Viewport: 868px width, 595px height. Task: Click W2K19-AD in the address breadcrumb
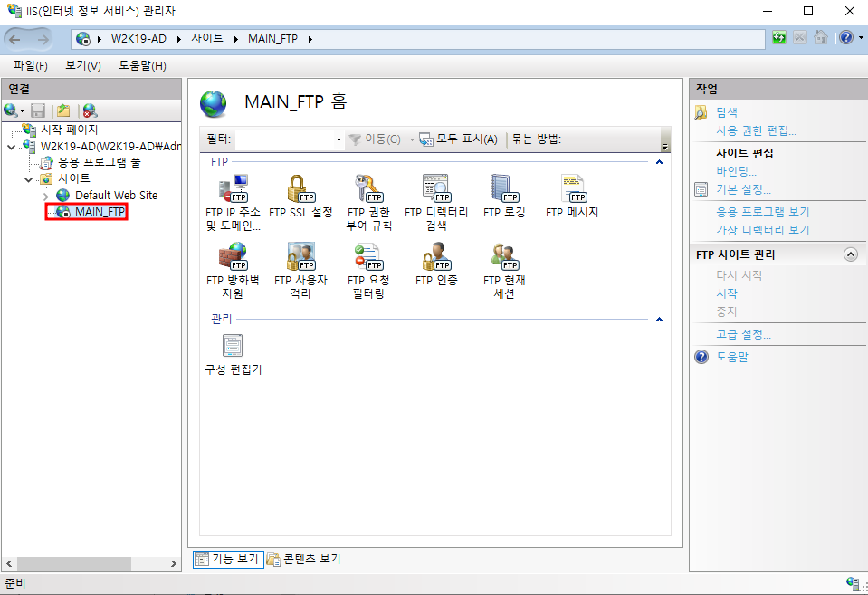click(138, 38)
